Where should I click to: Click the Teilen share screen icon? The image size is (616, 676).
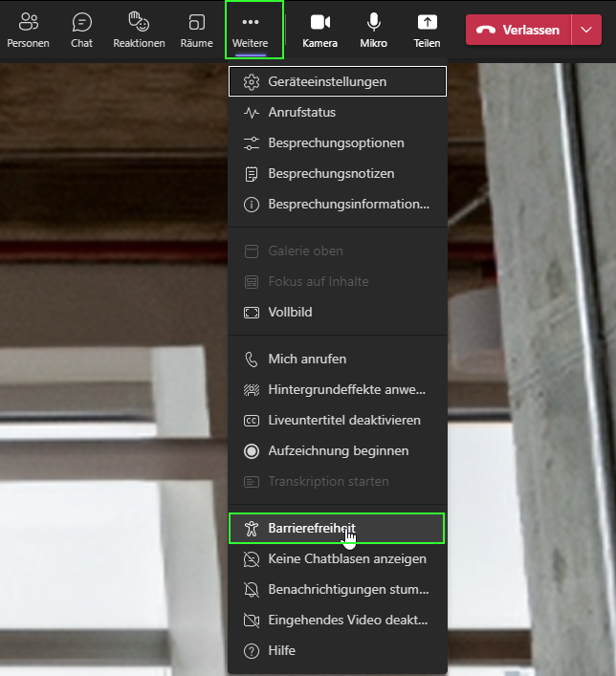coord(427,30)
